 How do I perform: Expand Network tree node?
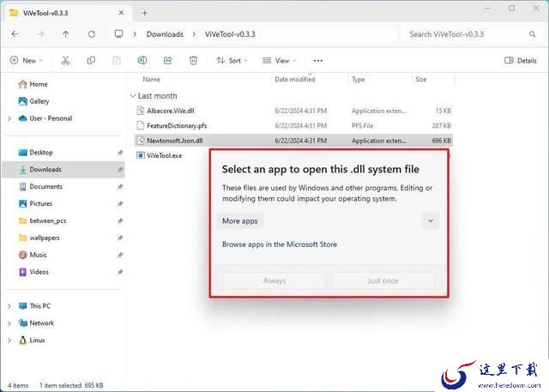[9, 323]
